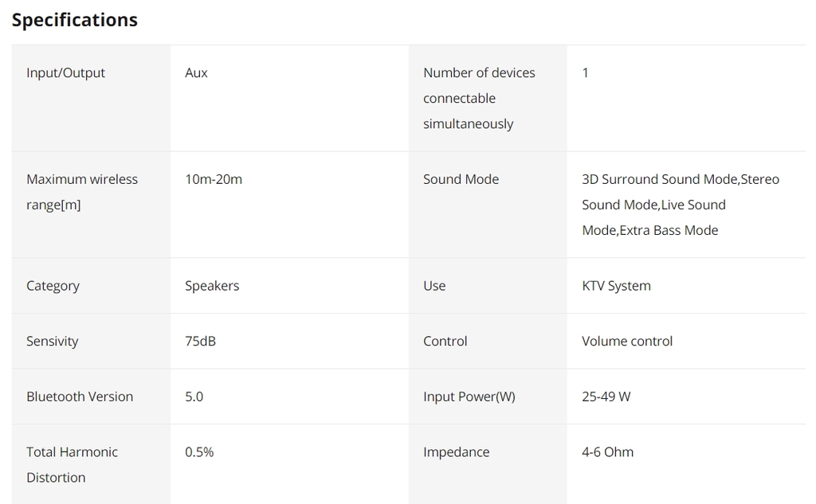
Task: Click the Total Harmonic Distortion label
Action: [x=72, y=464]
